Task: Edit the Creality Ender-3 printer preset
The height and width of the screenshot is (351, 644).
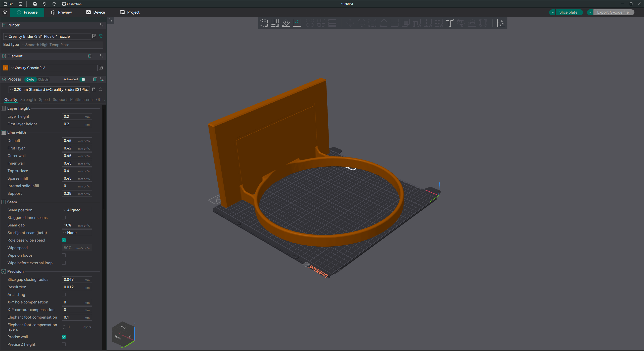Action: click(x=94, y=36)
